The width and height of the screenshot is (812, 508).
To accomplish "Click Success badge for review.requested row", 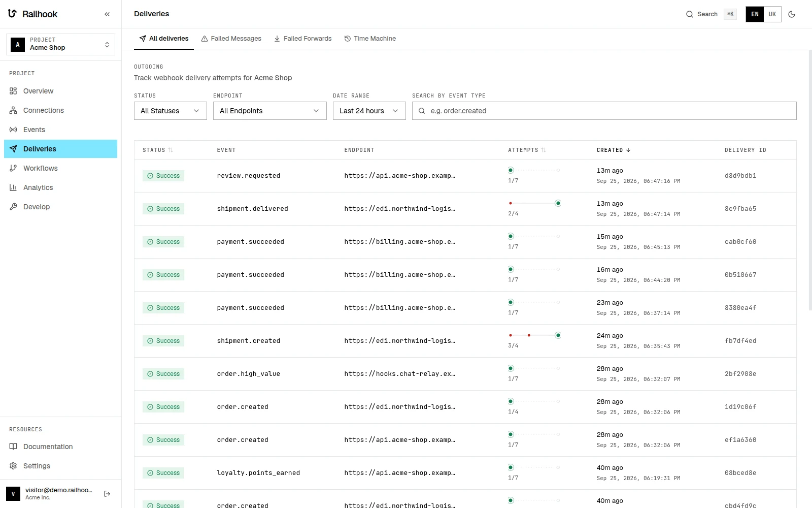I will coord(163,176).
